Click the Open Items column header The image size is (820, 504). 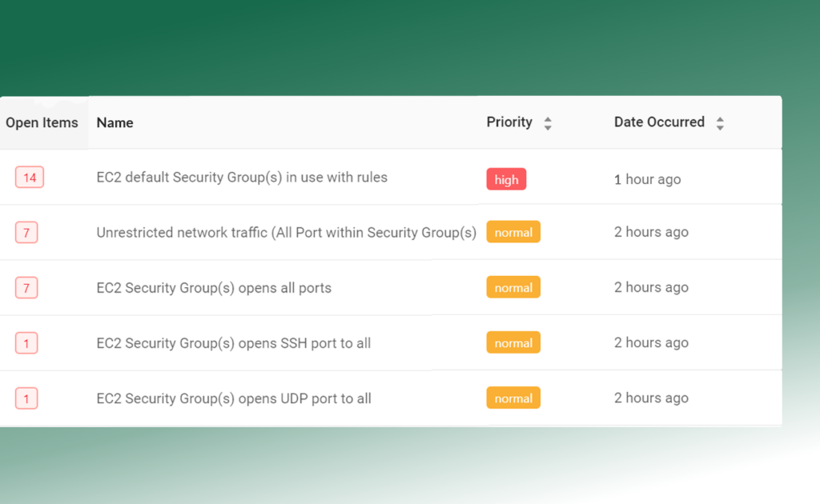42,122
